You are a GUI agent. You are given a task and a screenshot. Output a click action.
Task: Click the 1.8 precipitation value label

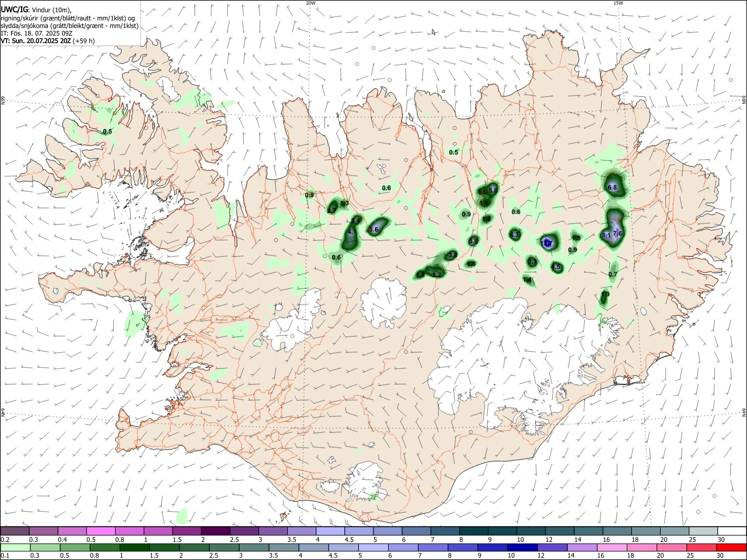420,275
